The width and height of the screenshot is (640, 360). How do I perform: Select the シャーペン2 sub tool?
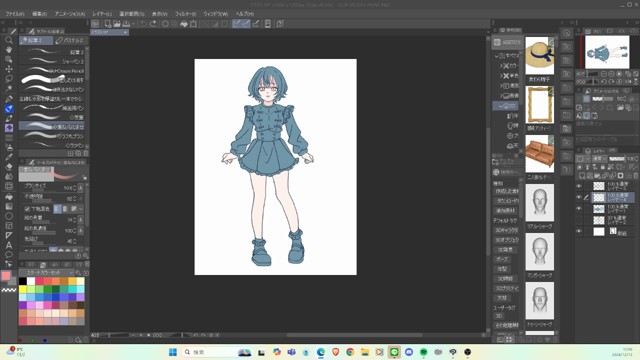[52, 61]
